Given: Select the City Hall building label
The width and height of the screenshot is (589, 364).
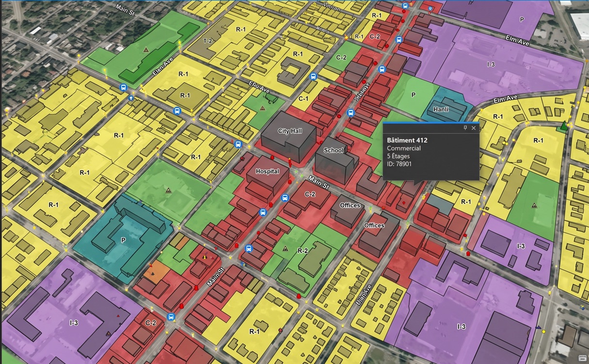Looking at the screenshot, I should click(290, 131).
